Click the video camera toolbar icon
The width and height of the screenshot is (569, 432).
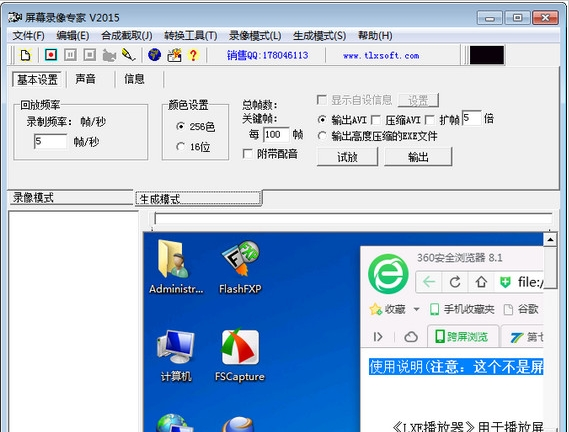tap(109, 55)
